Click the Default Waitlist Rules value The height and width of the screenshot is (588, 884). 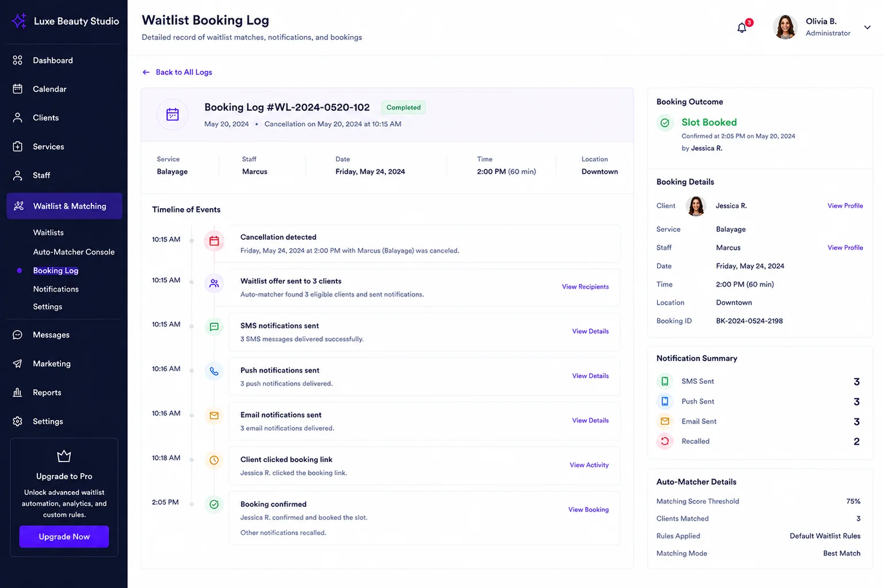825,536
